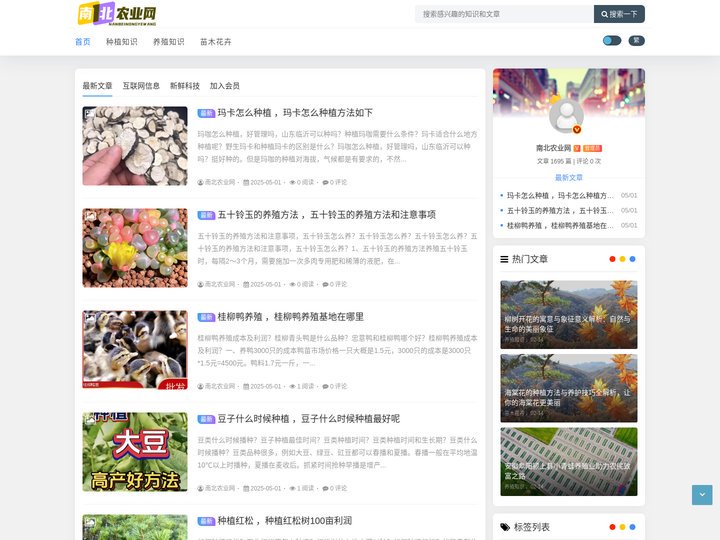Open the ducklings article thumbnail
Viewport: 720px width, 540px height.
pyautogui.click(x=135, y=350)
